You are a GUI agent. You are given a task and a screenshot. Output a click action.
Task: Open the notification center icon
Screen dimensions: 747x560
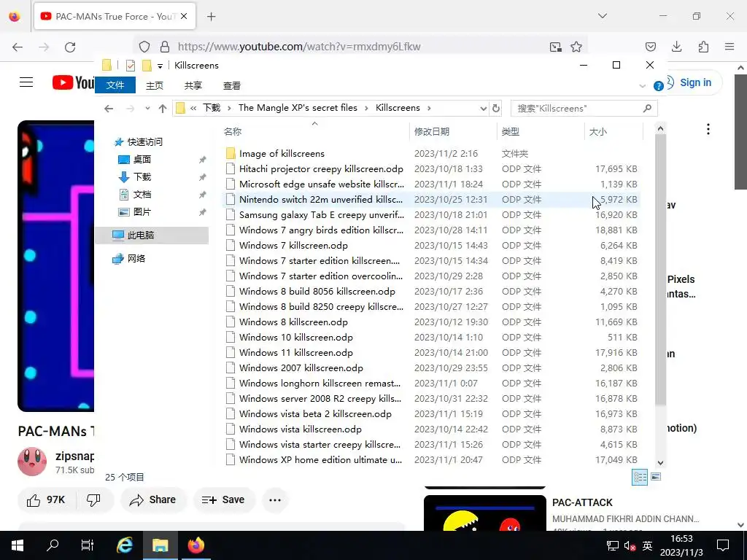[723, 545]
